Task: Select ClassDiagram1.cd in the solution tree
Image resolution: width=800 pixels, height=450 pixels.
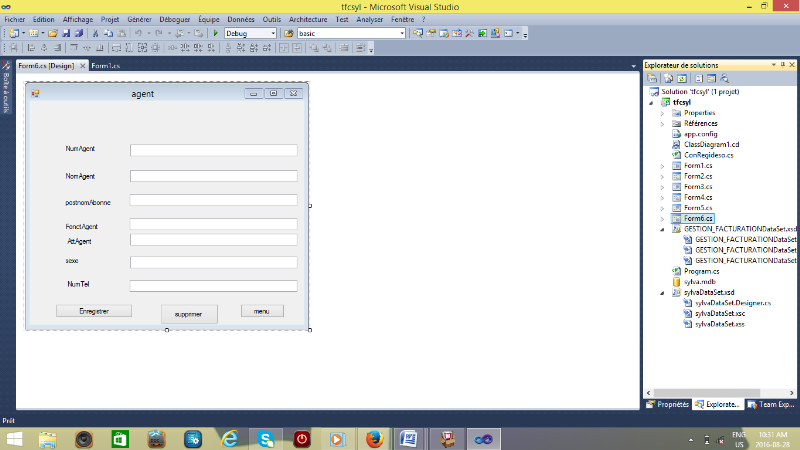Action: (x=711, y=144)
